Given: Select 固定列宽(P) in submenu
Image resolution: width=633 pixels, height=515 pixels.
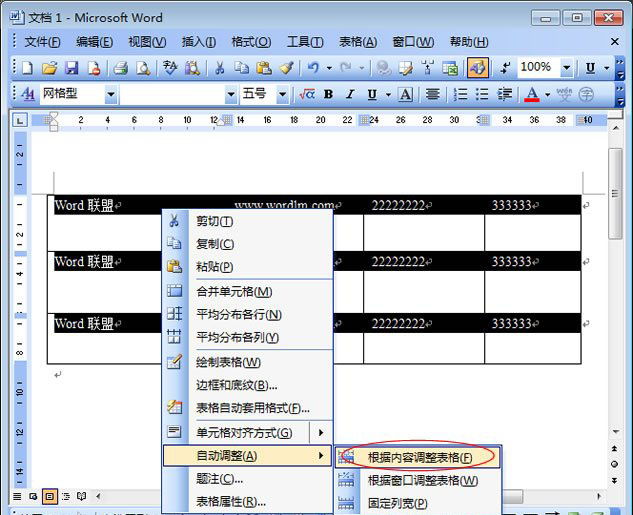Looking at the screenshot, I should pos(418,503).
